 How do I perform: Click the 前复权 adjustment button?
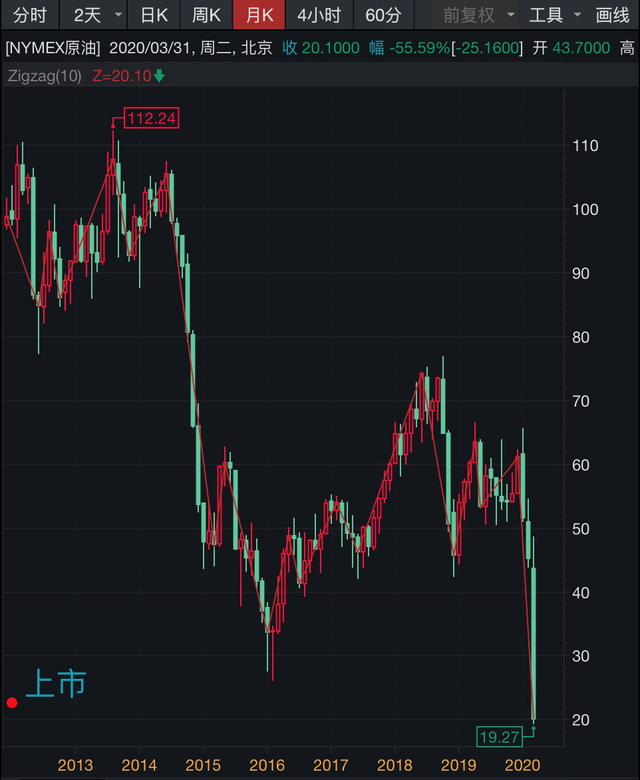coord(469,15)
